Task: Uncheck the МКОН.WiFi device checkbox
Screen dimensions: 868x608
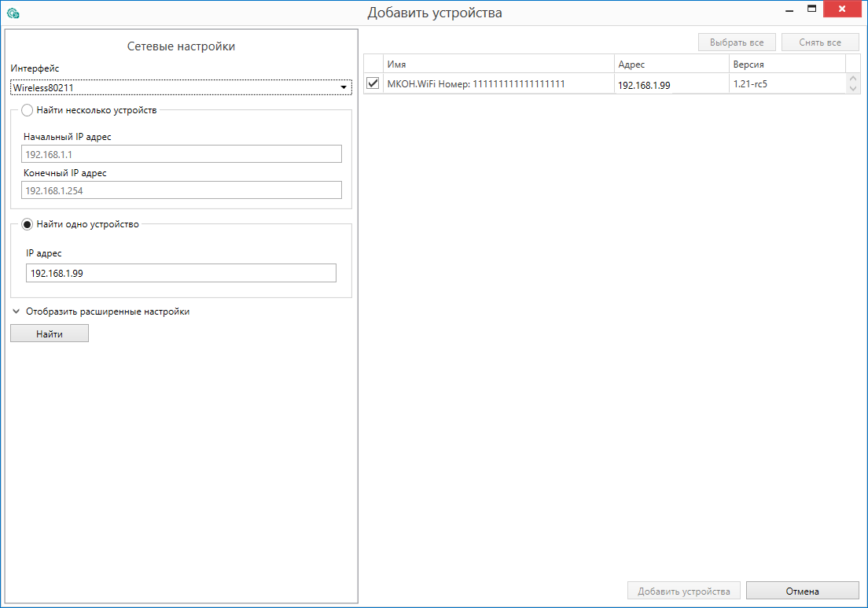Action: click(373, 83)
